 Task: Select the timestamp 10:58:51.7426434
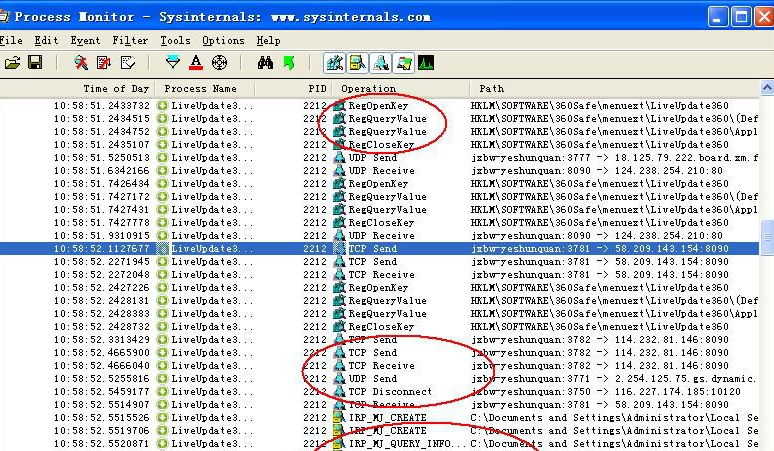pos(102,184)
